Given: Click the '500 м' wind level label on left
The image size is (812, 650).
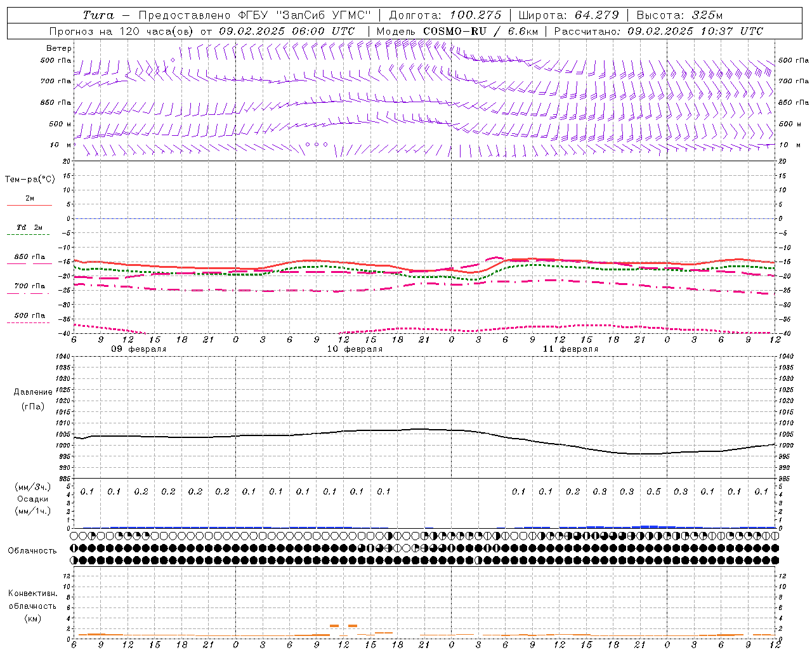Looking at the screenshot, I should tap(60, 124).
